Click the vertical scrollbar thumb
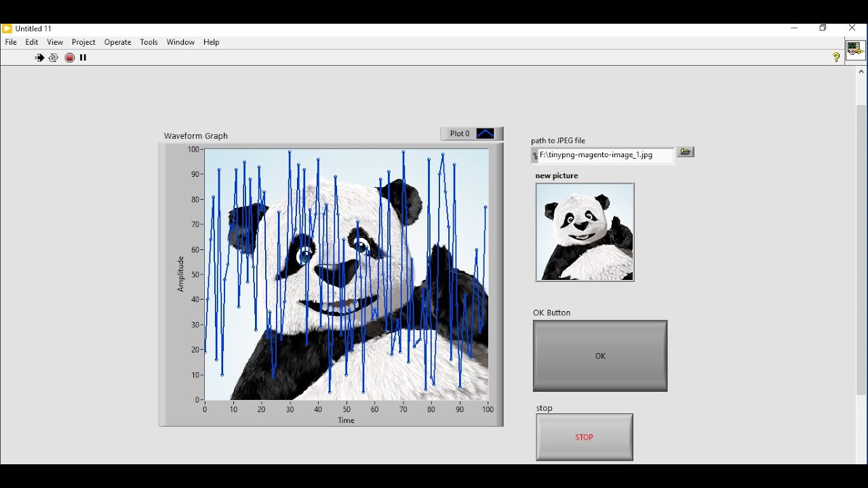 click(x=861, y=249)
